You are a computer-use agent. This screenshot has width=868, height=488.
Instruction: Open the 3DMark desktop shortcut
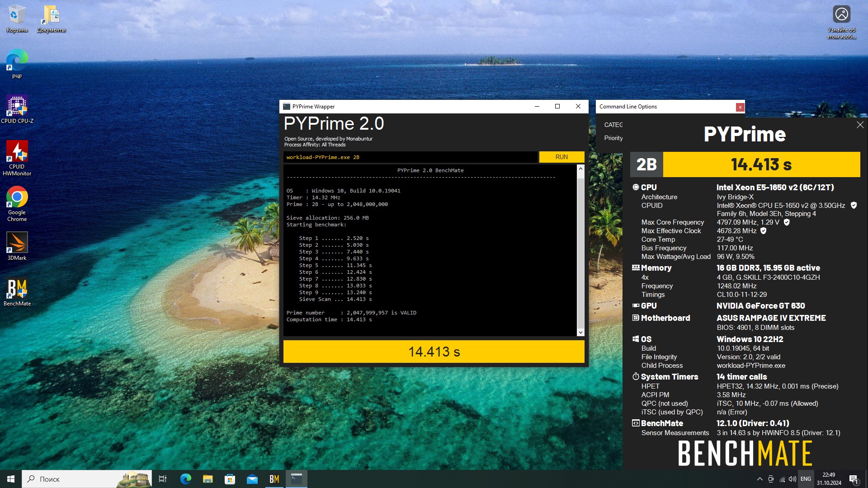point(17,246)
